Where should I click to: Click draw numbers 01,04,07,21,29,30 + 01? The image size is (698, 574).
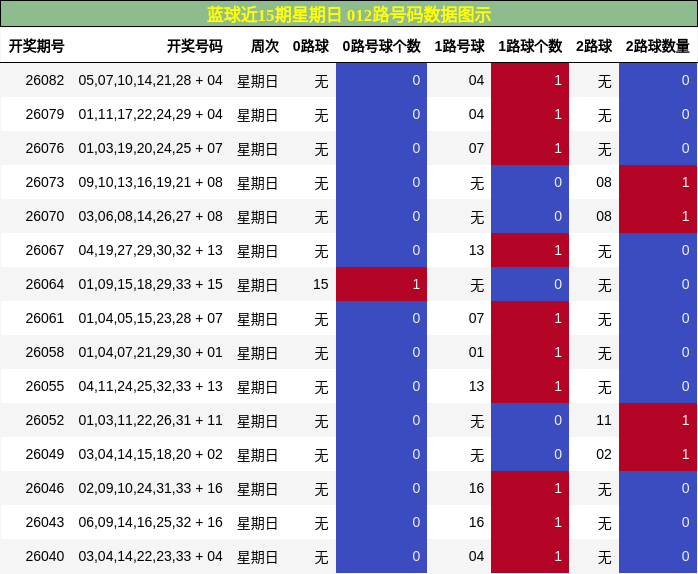(x=150, y=352)
